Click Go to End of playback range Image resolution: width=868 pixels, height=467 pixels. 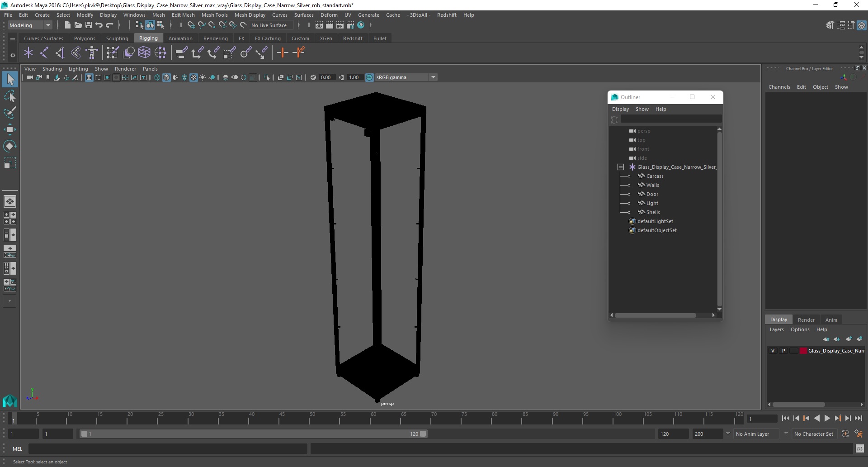coord(858,419)
